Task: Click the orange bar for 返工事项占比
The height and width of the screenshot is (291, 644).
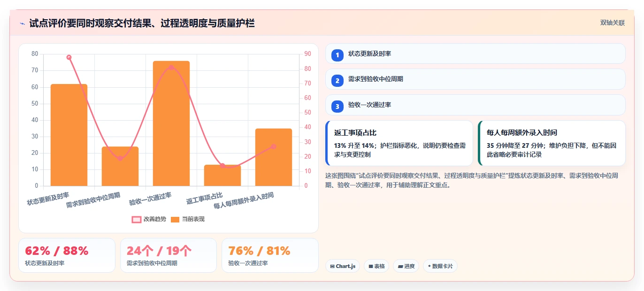Action: tap(222, 176)
